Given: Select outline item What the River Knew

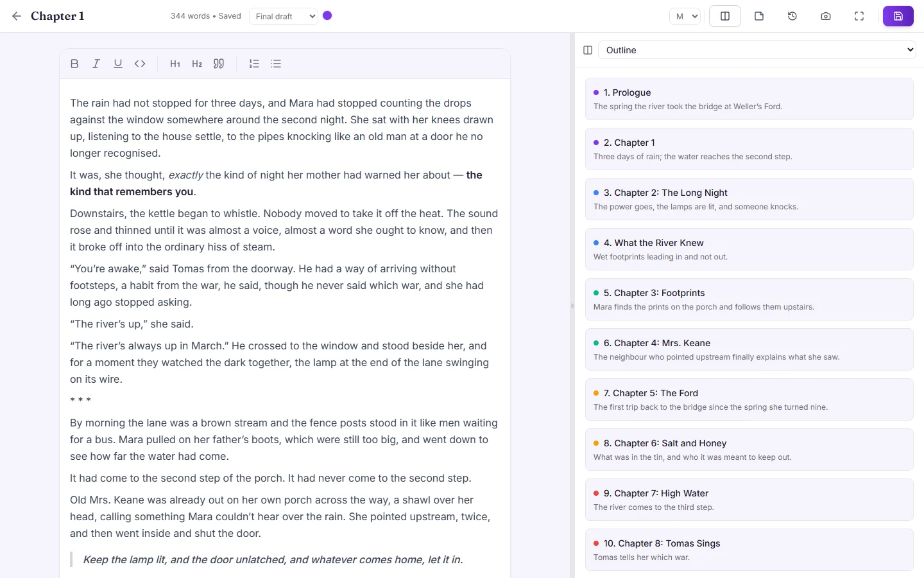Looking at the screenshot, I should tap(749, 249).
